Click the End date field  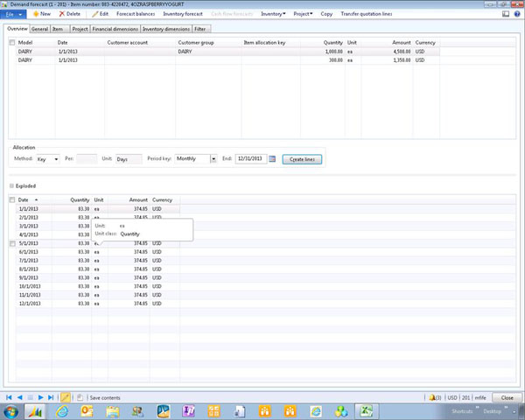pyautogui.click(x=251, y=158)
